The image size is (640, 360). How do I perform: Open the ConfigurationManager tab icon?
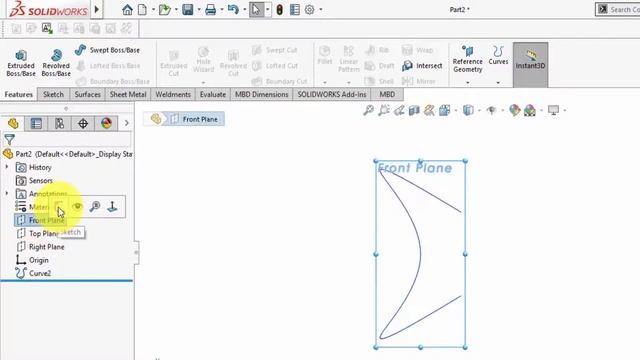click(x=60, y=123)
